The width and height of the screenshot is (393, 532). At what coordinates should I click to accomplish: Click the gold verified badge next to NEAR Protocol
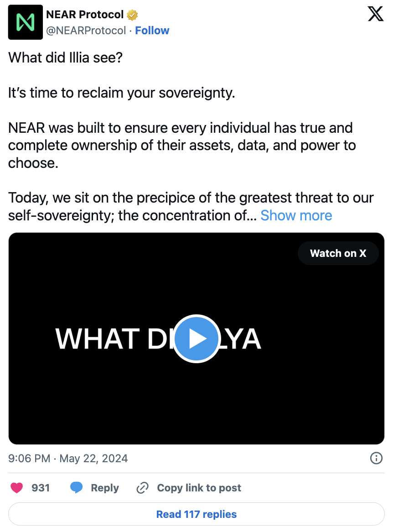[x=131, y=14]
